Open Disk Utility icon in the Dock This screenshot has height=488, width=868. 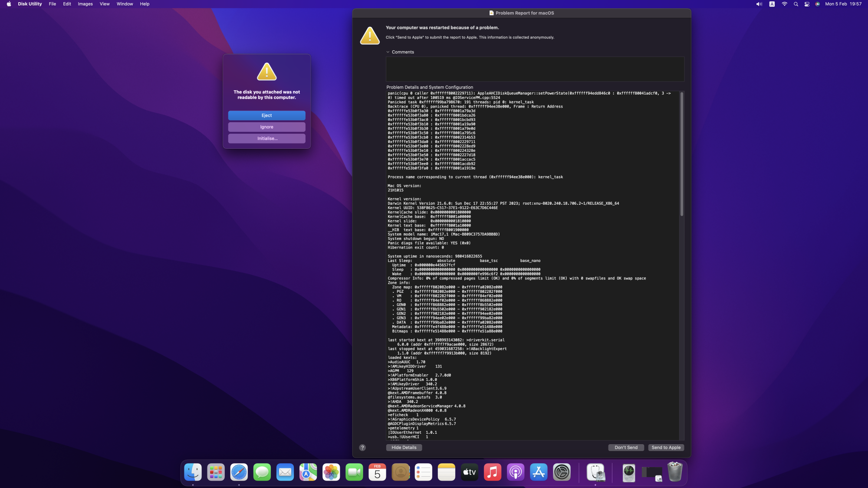pyautogui.click(x=595, y=472)
